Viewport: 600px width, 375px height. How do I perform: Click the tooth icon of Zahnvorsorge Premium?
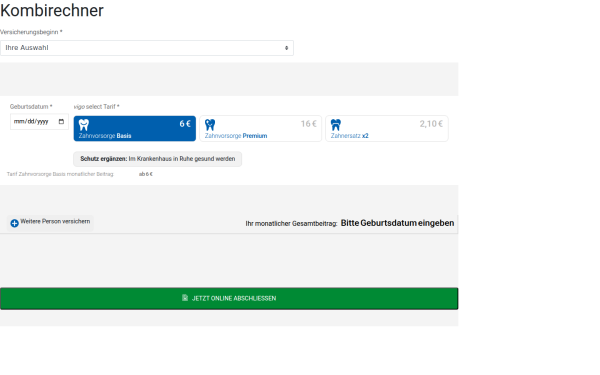tap(210, 125)
